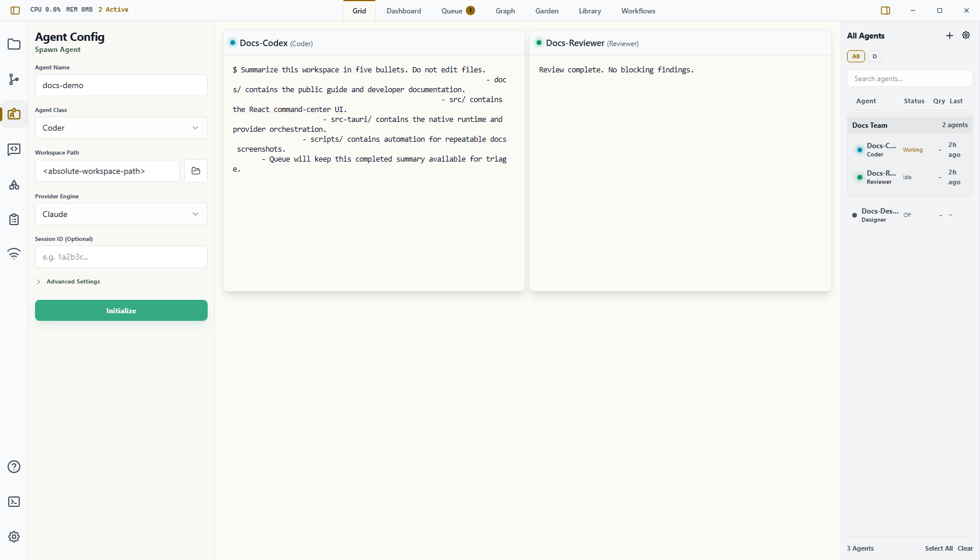980x560 pixels.
Task: Click the Queue tab badge count
Action: pos(470,10)
